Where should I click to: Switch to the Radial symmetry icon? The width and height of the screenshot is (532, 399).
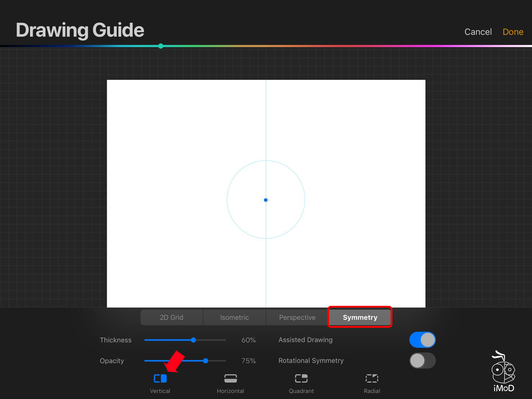[x=372, y=378]
